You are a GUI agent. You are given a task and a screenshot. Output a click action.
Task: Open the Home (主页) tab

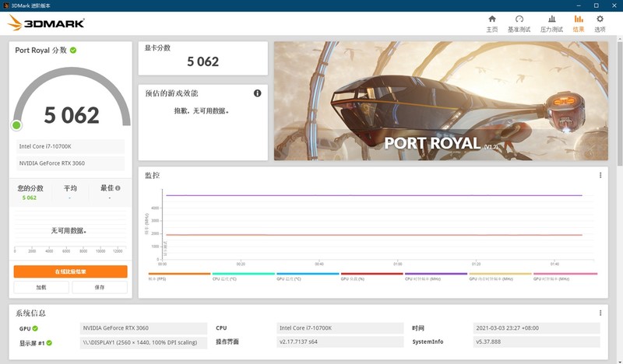pyautogui.click(x=492, y=24)
